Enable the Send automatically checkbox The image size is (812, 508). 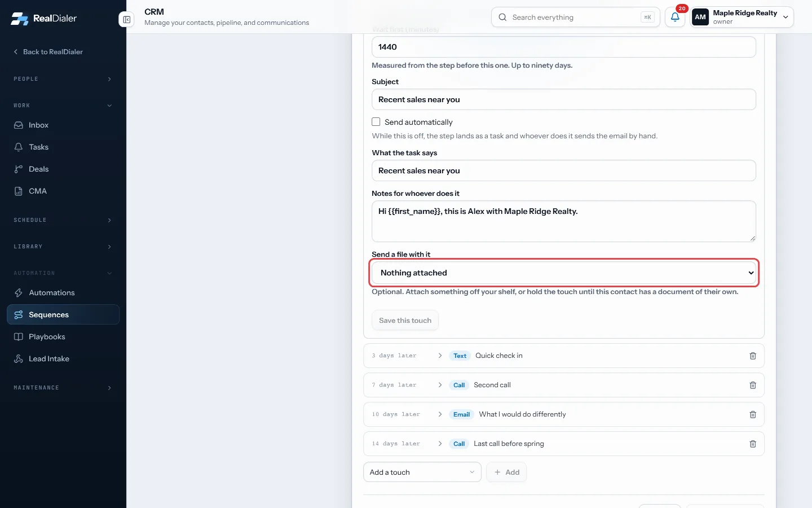(x=376, y=122)
